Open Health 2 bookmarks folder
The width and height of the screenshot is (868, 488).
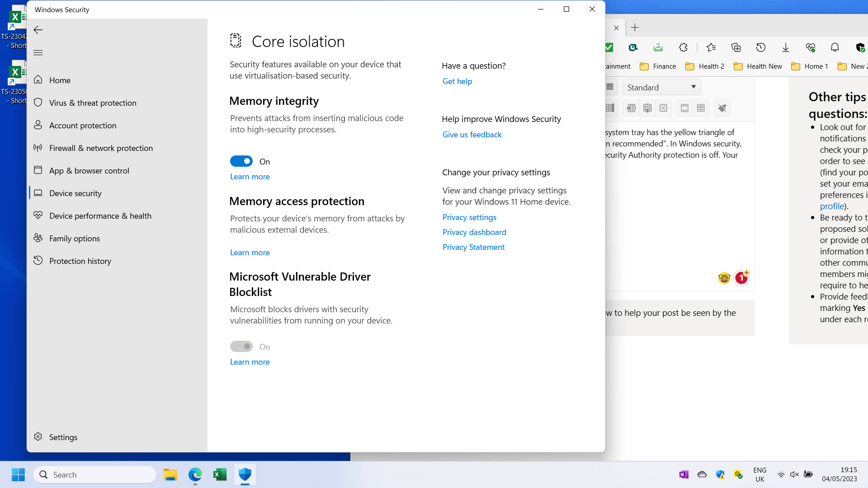705,66
